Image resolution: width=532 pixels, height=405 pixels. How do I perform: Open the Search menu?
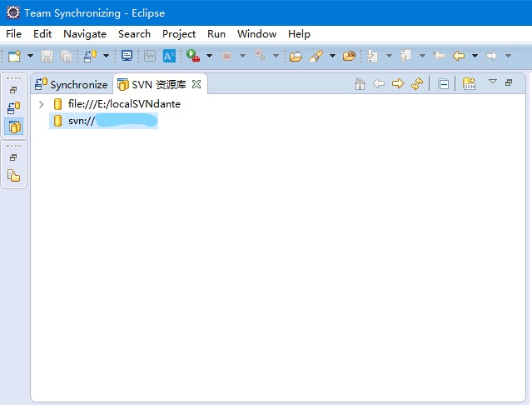point(134,34)
